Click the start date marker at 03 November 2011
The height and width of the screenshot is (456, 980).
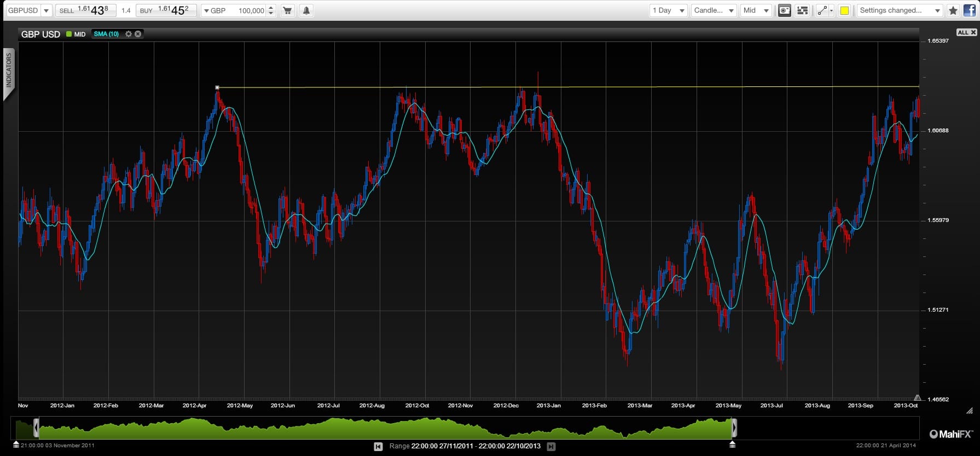click(x=16, y=445)
